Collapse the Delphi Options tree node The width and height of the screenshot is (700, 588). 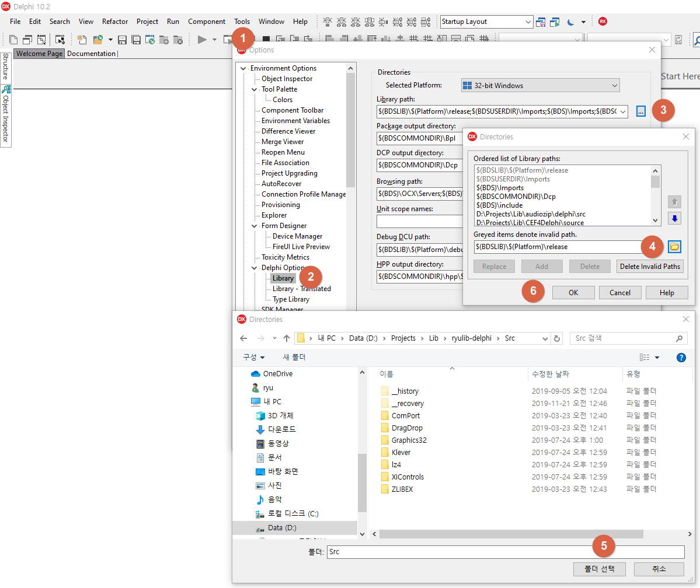[x=255, y=268]
